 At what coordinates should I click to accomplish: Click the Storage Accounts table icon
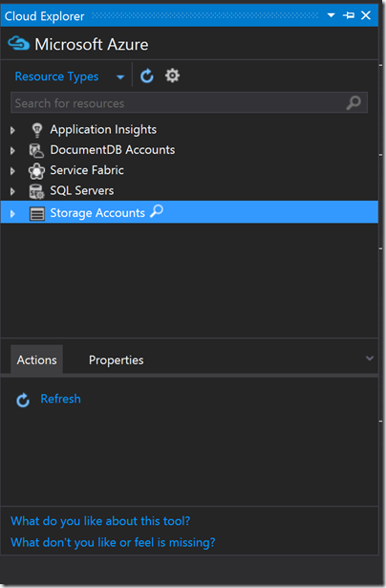(37, 213)
